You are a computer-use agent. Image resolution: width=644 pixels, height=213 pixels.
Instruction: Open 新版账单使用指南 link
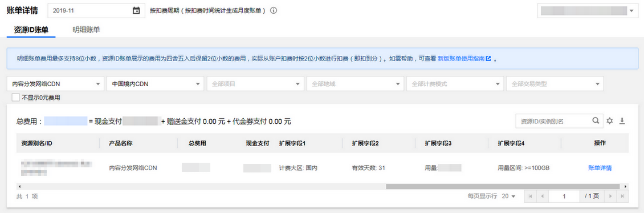tap(461, 59)
